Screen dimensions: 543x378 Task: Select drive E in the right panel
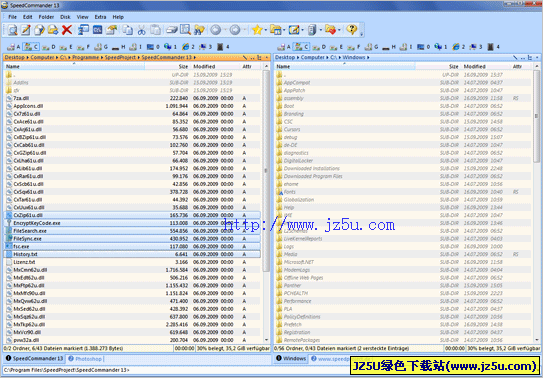pyautogui.click(x=336, y=47)
